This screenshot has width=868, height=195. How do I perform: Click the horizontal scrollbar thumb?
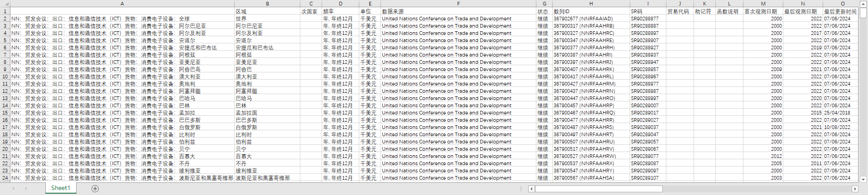599,189
